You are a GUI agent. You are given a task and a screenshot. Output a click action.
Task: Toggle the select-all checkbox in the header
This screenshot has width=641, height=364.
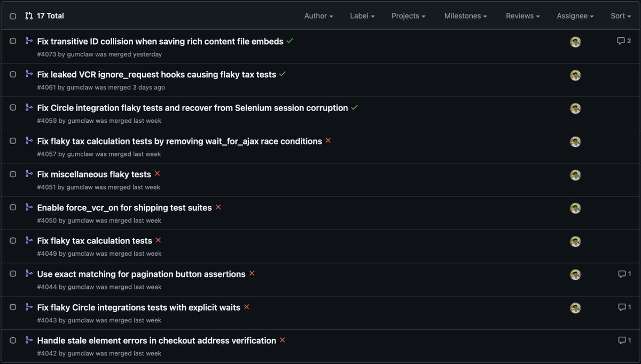pos(12,15)
